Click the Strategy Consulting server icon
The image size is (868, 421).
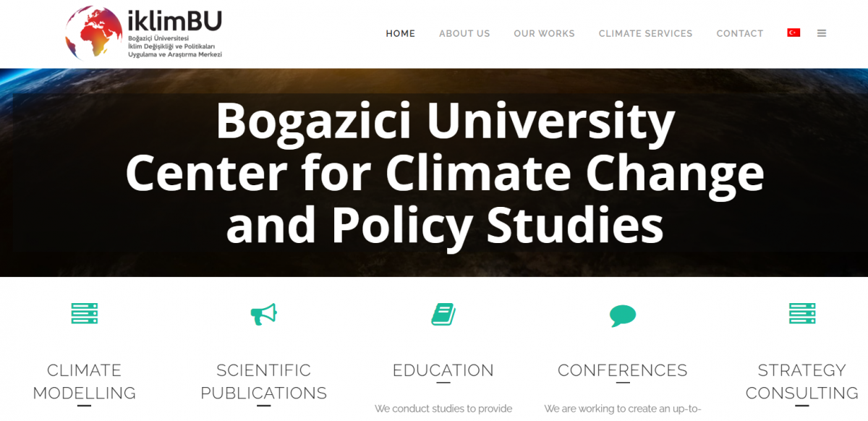[802, 314]
